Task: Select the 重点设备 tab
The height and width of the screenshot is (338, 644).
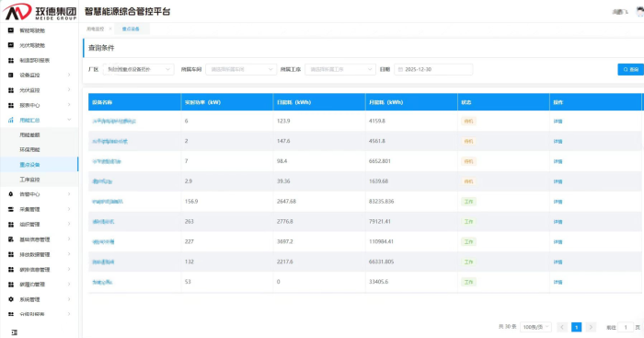Action: pos(131,29)
